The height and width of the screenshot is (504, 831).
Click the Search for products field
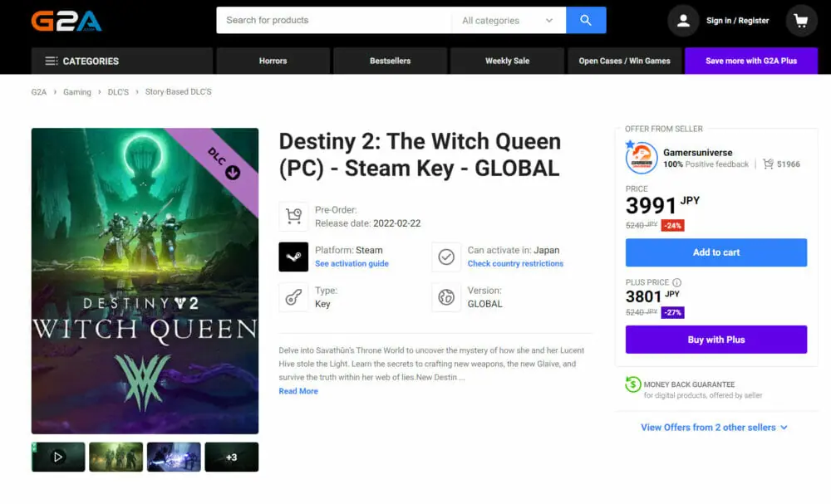click(x=334, y=20)
